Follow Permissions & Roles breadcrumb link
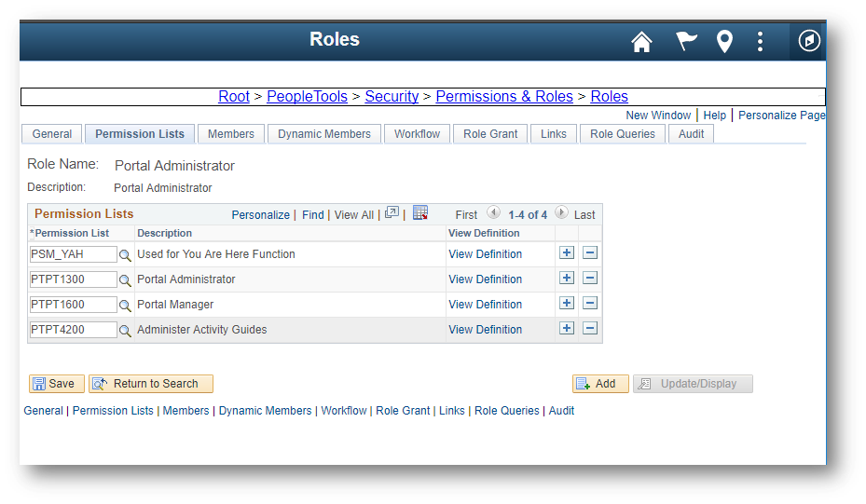The image size is (866, 504). click(504, 97)
